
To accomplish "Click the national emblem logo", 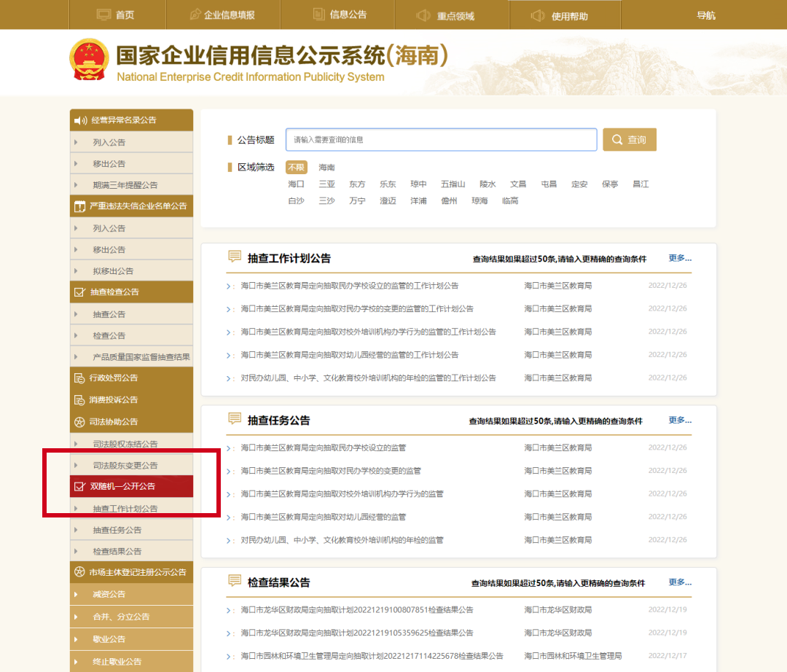I will coord(89,59).
